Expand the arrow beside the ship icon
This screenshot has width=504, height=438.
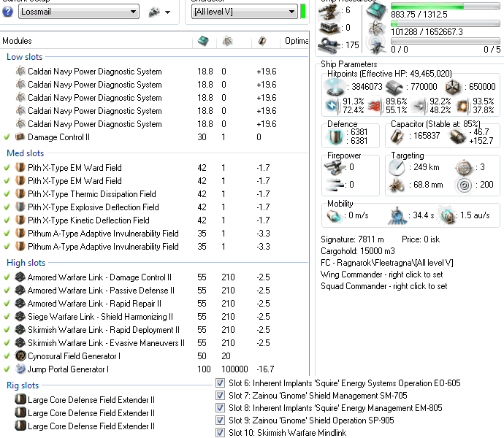coord(168,12)
